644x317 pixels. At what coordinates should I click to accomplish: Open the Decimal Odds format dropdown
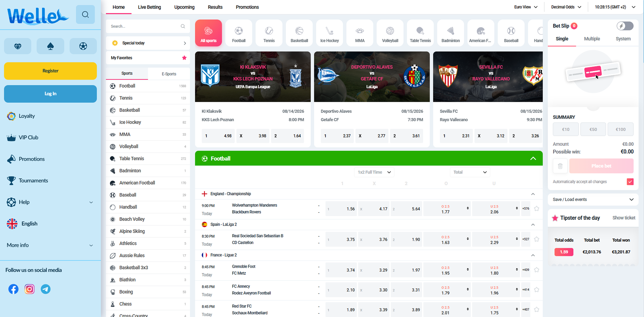coord(566,7)
